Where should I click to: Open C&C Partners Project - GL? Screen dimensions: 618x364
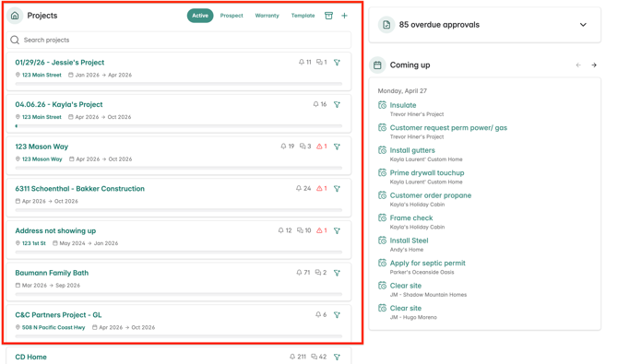[58, 315]
